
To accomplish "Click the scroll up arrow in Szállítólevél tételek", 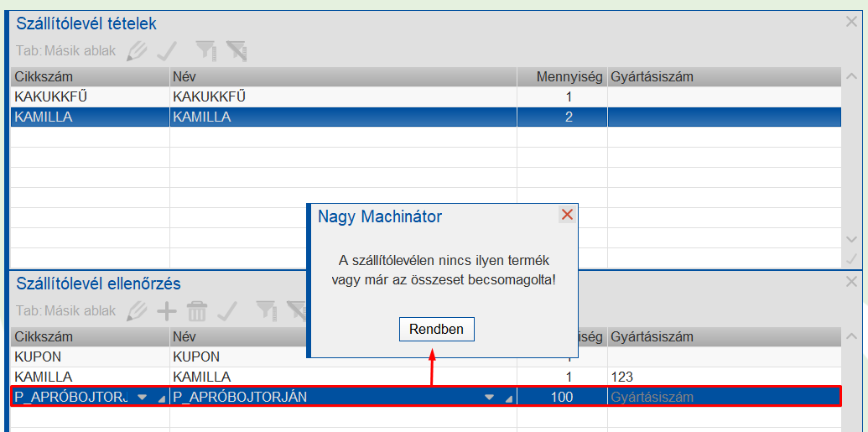I will click(x=851, y=76).
